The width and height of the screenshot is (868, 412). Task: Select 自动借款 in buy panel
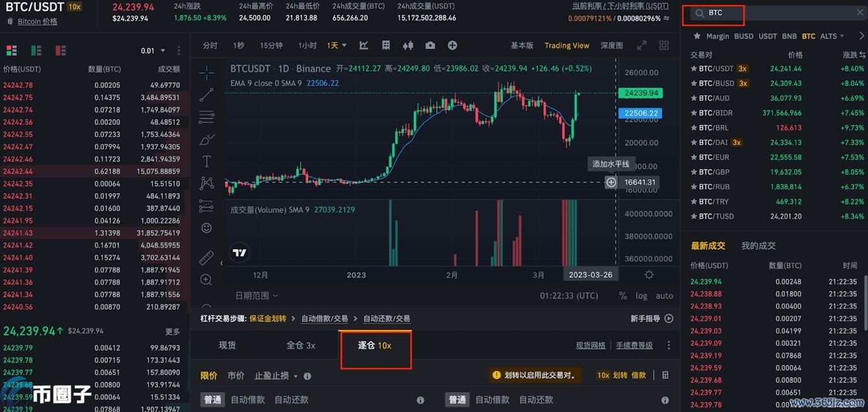pyautogui.click(x=248, y=399)
